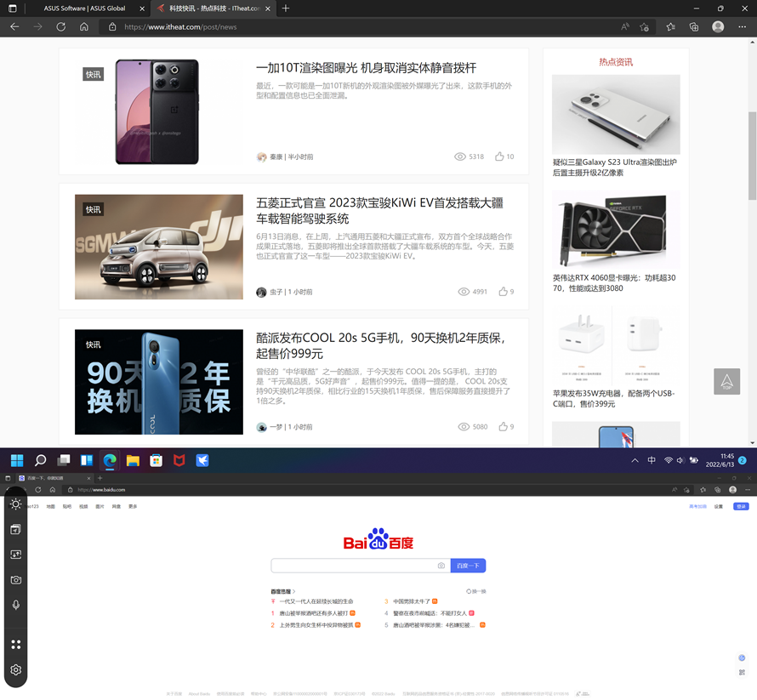Open brightness control in ScreenXpert sidebar
The width and height of the screenshot is (757, 700).
pyautogui.click(x=16, y=504)
